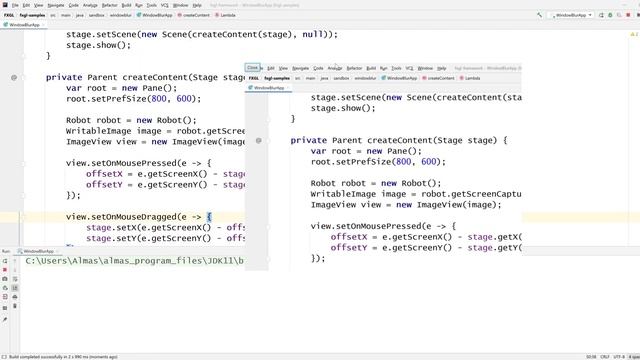Click the red Stop icon in the top toolbar
640x360 pixels.
click(628, 15)
